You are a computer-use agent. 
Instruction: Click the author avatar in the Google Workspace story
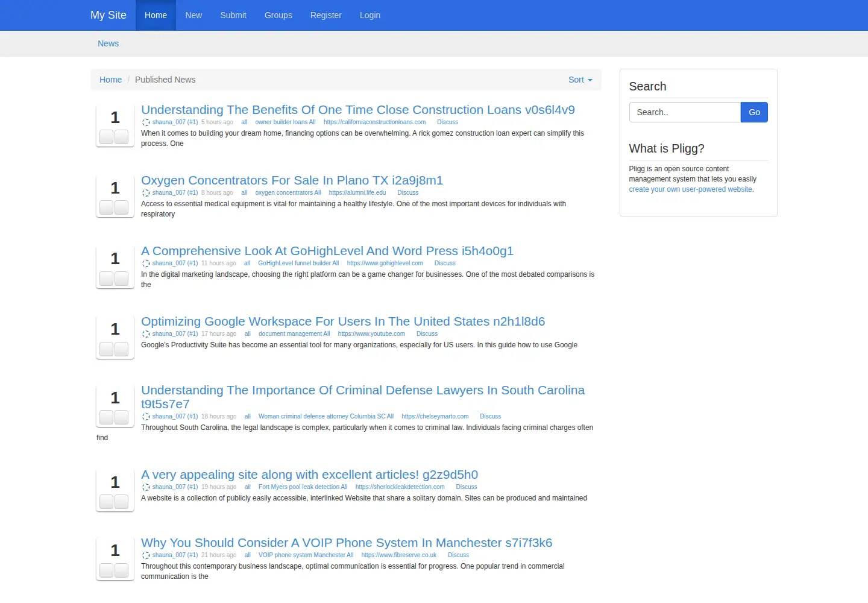pos(146,334)
